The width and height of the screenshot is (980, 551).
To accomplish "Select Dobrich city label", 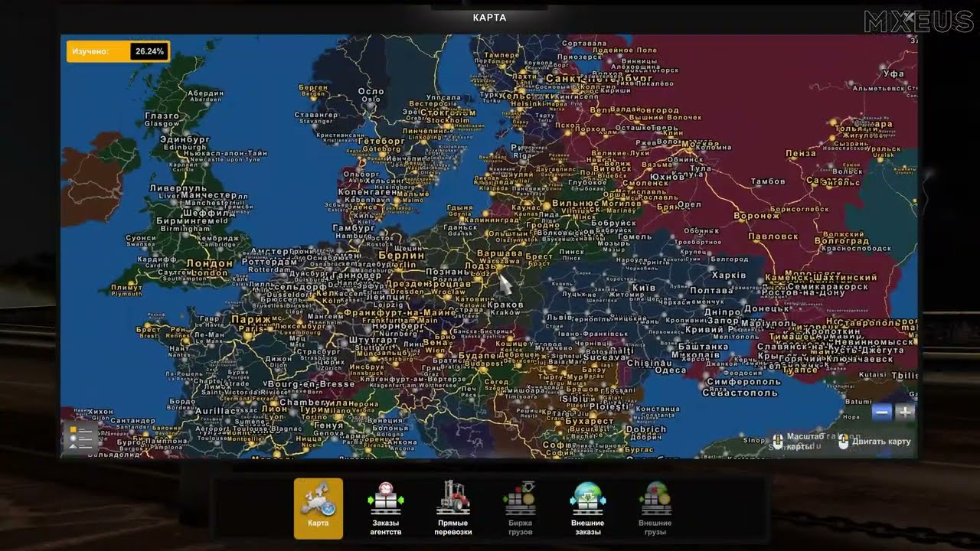I will point(646,430).
